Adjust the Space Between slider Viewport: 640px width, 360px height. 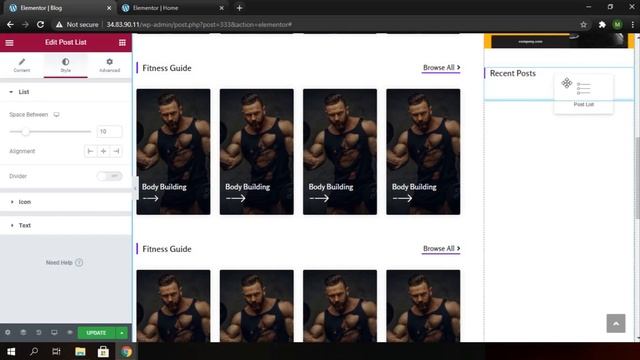click(50, 131)
